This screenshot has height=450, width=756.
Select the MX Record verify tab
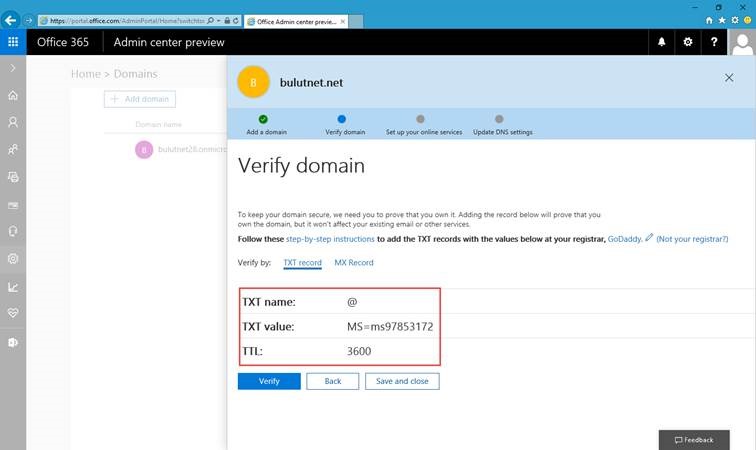(x=354, y=263)
